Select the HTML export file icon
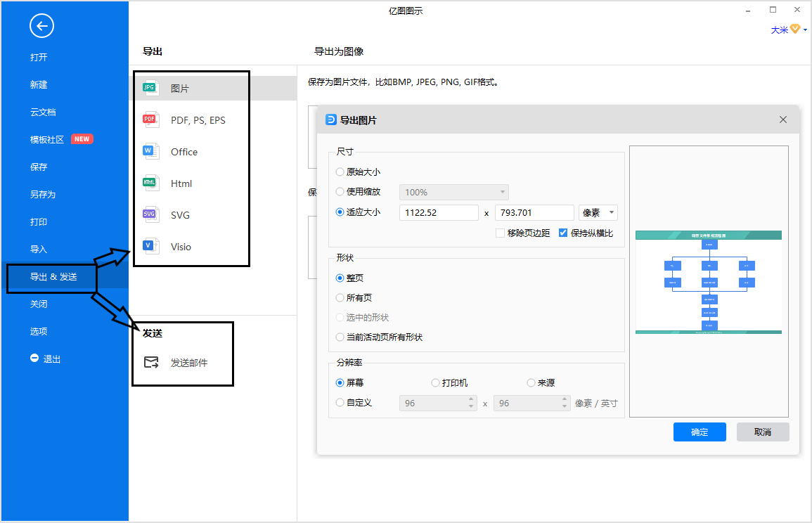The image size is (812, 523). click(150, 183)
